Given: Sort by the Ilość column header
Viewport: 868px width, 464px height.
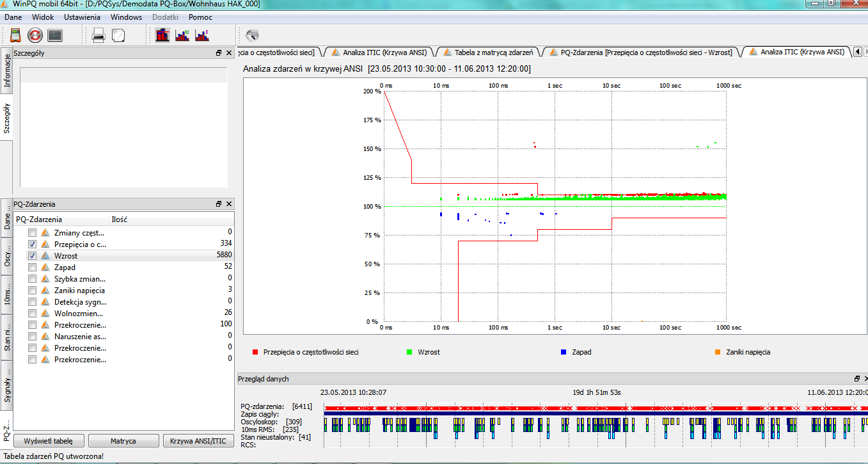Looking at the screenshot, I should [x=171, y=219].
